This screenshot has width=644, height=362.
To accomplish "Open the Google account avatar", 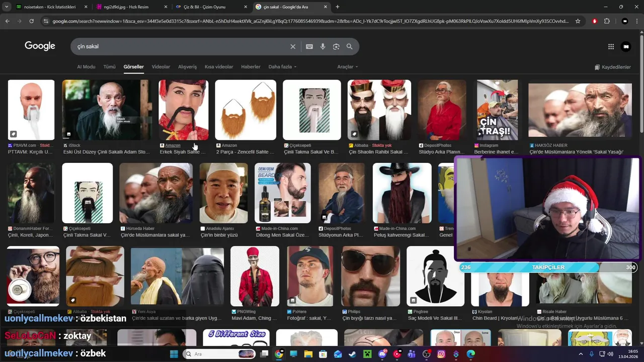I will (x=626, y=46).
